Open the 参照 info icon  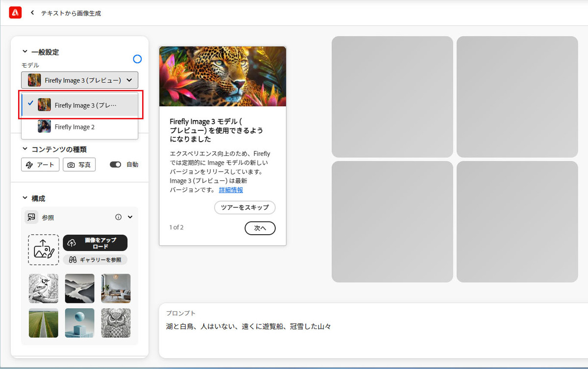coord(118,217)
